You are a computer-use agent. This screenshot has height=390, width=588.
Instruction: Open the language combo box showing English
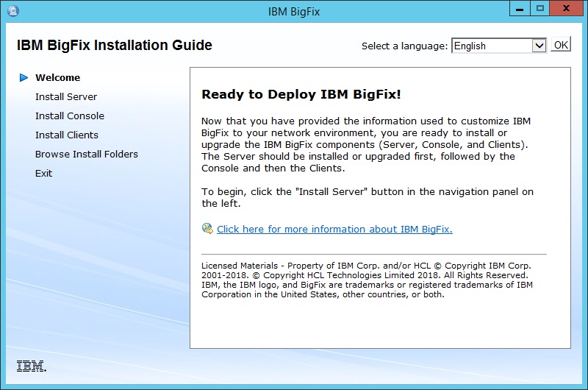click(491, 46)
